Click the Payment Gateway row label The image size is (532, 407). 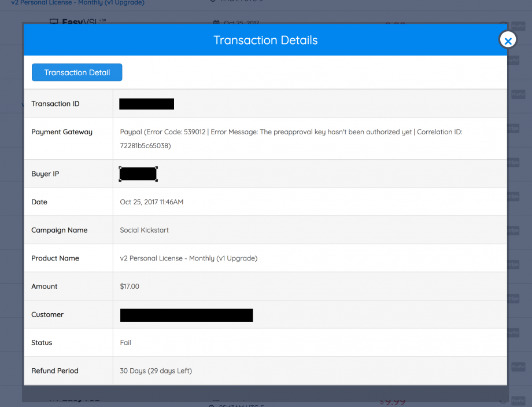pos(62,132)
